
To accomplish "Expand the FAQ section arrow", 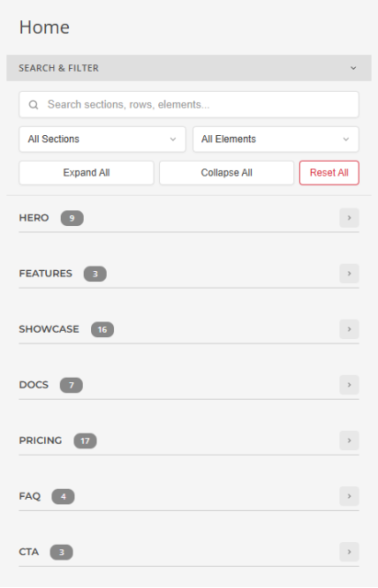I will [349, 496].
